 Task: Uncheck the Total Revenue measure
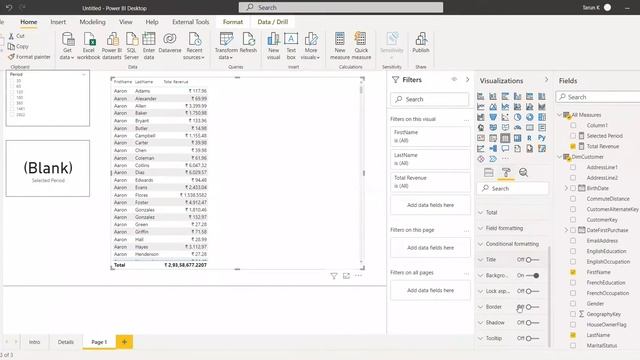(x=573, y=146)
